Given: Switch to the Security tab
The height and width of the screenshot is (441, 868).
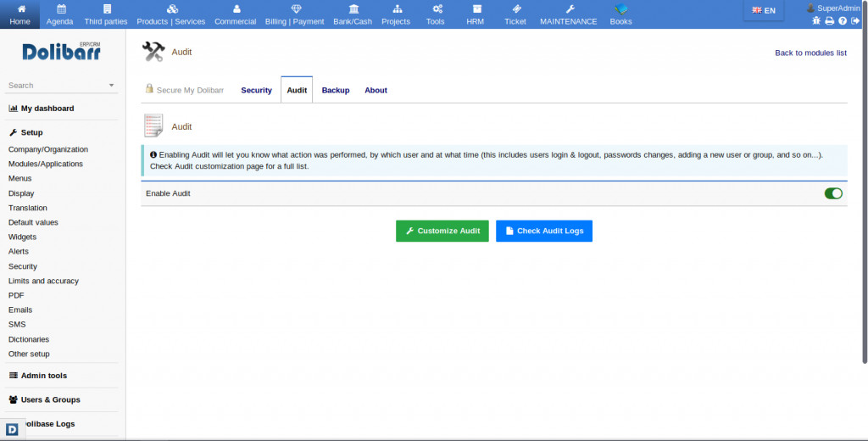Looking at the screenshot, I should click(256, 90).
